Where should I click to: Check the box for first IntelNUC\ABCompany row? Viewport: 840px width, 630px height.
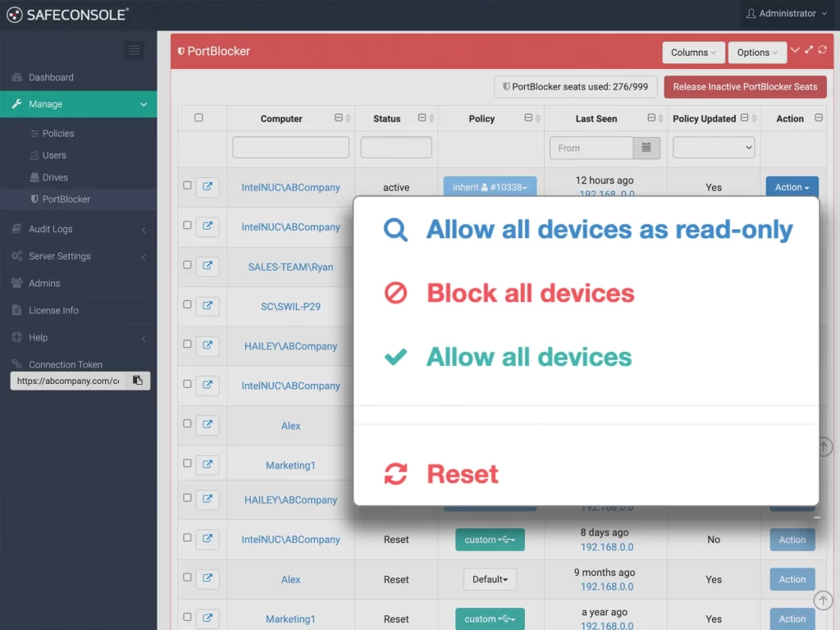click(x=187, y=186)
